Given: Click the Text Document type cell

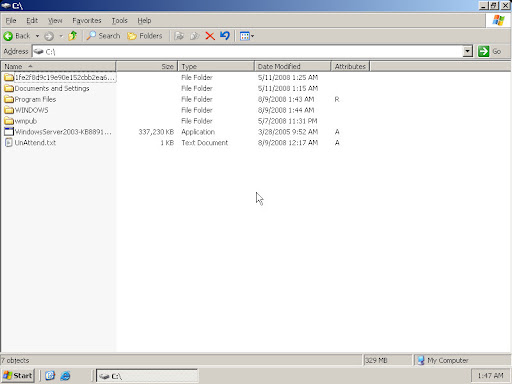Looking at the screenshot, I should (205, 143).
